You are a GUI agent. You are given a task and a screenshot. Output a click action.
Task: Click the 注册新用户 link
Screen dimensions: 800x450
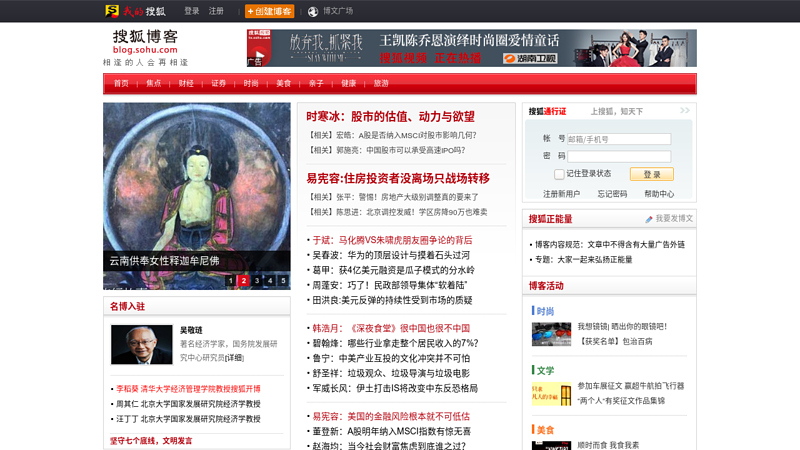point(561,194)
